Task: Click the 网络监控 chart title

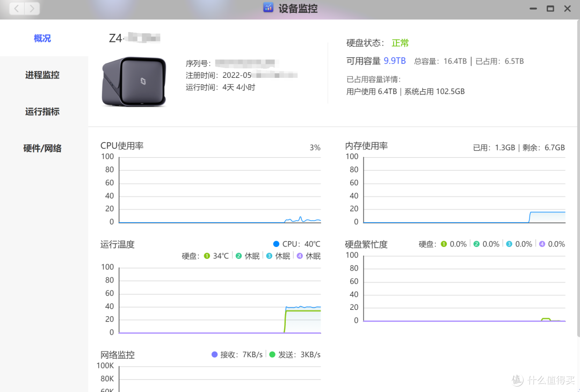Action: click(x=118, y=355)
